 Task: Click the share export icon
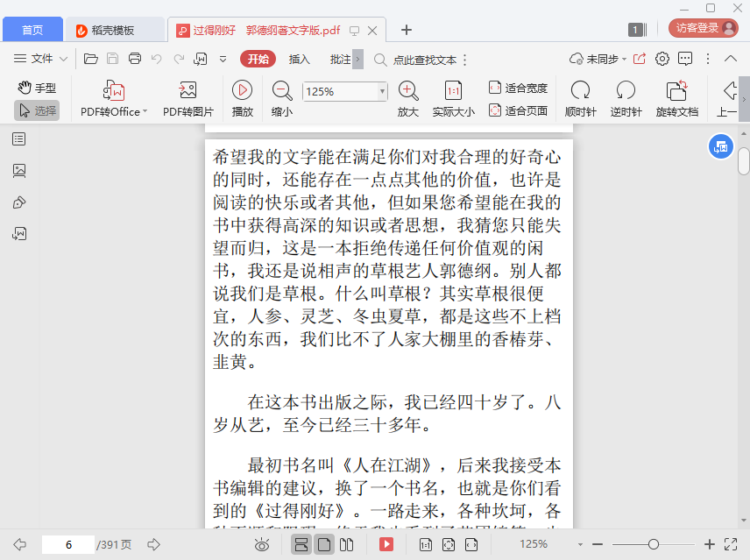click(x=640, y=59)
